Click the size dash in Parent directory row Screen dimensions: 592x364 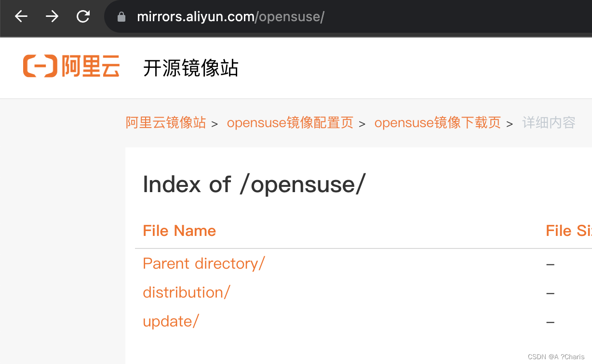coord(551,264)
